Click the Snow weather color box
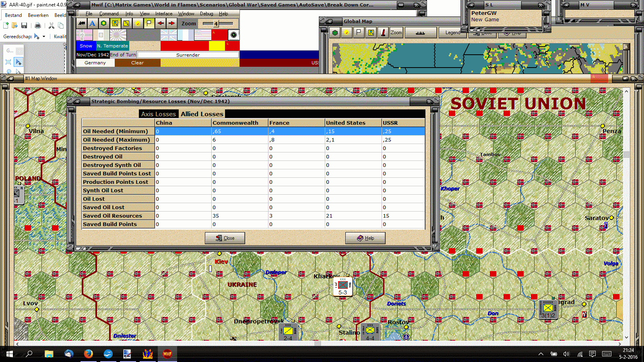Screen dimensions: 644x362 point(86,46)
